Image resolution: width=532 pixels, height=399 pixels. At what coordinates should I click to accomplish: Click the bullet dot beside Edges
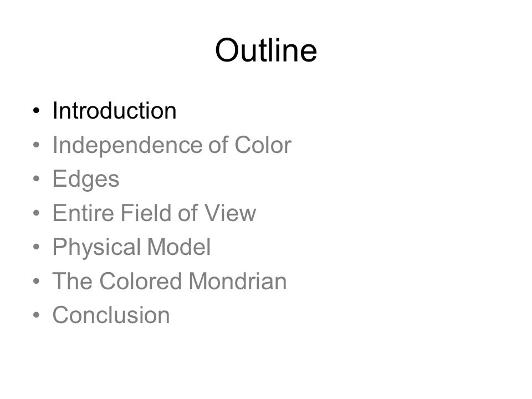pyautogui.click(x=37, y=179)
